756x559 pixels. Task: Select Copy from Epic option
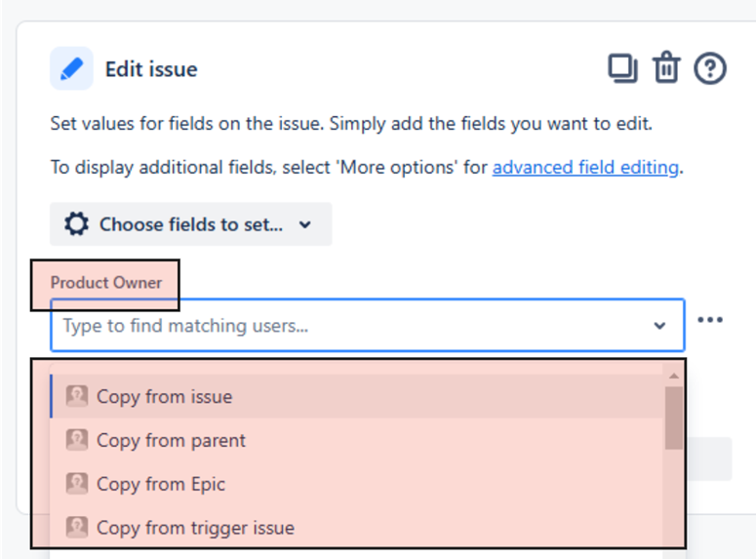357,484
